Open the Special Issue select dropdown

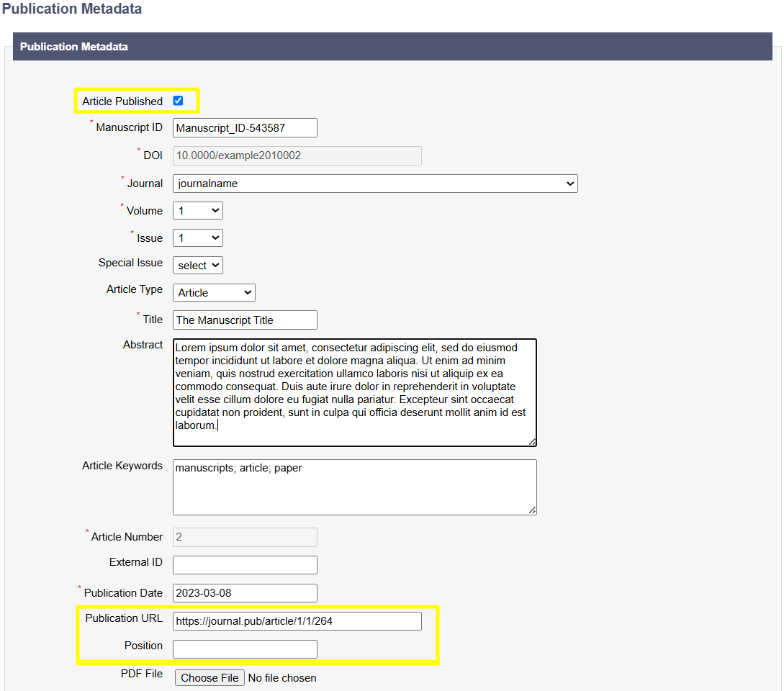198,266
